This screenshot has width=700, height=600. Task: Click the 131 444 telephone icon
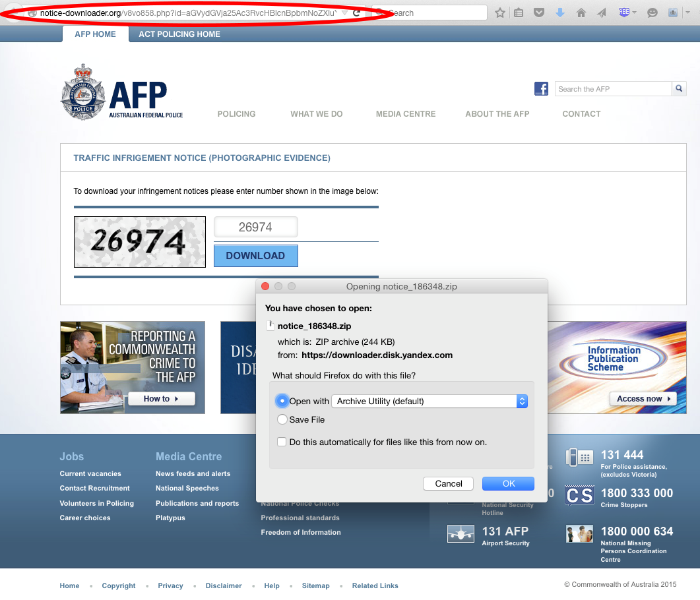579,457
